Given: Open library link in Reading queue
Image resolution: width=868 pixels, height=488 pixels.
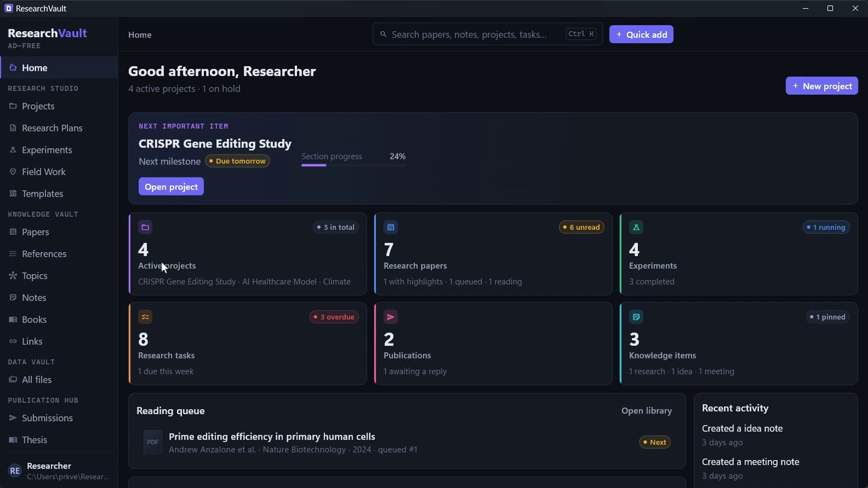Looking at the screenshot, I should pyautogui.click(x=646, y=411).
